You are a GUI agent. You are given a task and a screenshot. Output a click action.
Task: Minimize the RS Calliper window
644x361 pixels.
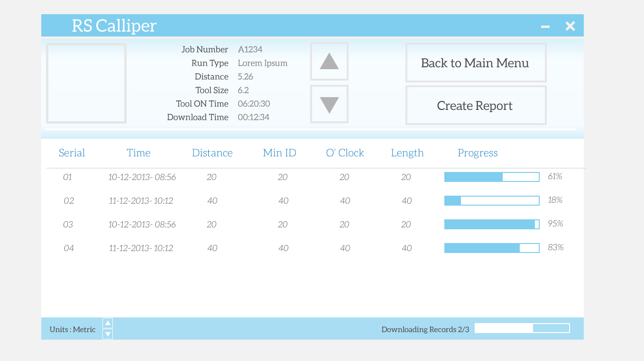click(545, 27)
